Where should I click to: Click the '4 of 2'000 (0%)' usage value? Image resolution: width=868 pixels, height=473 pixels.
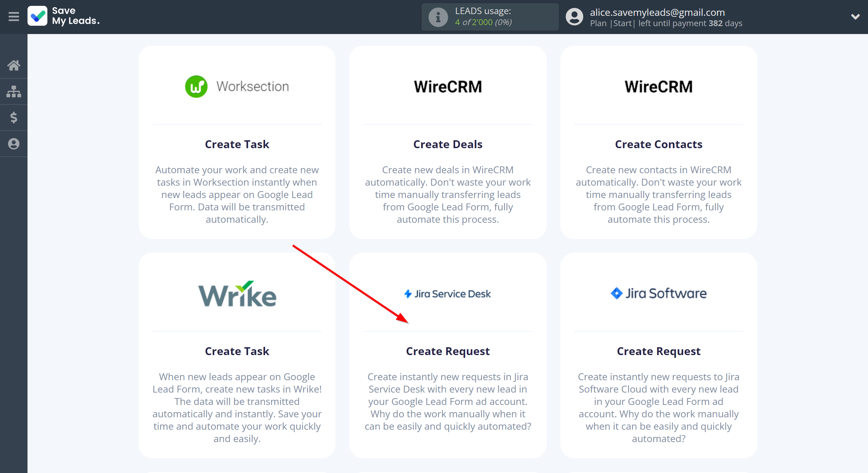[483, 22]
